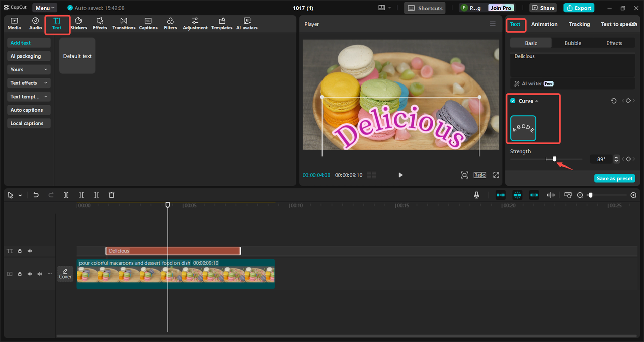This screenshot has height=342, width=644.
Task: Open the Menu dropdown
Action: pyautogui.click(x=45, y=8)
